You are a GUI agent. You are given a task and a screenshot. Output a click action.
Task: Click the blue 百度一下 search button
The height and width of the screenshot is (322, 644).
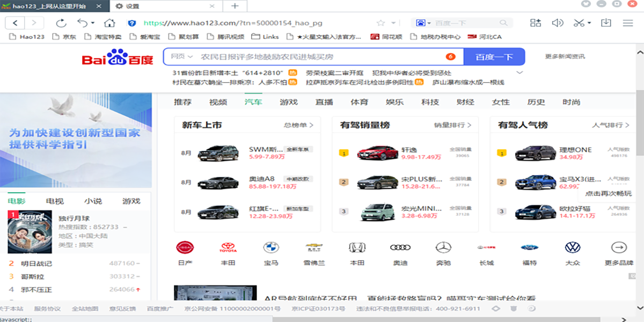[x=494, y=57]
